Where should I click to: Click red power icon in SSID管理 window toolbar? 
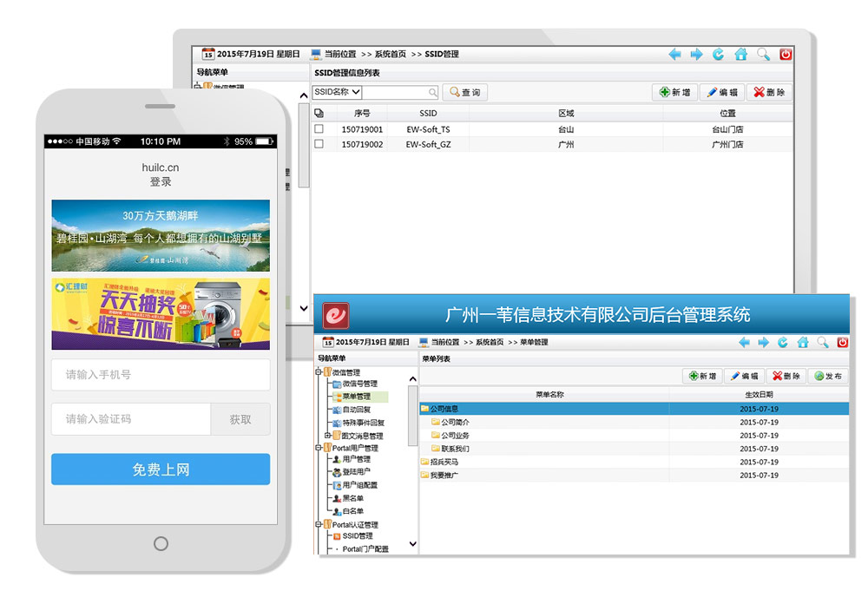tap(786, 55)
